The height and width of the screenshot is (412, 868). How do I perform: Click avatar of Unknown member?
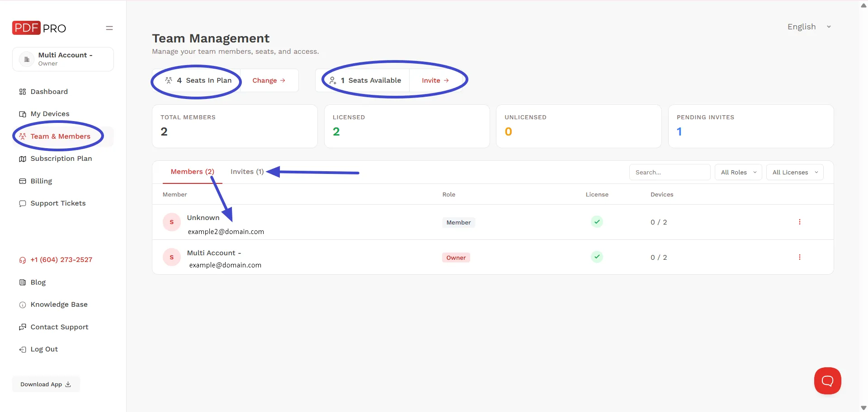pyautogui.click(x=172, y=222)
